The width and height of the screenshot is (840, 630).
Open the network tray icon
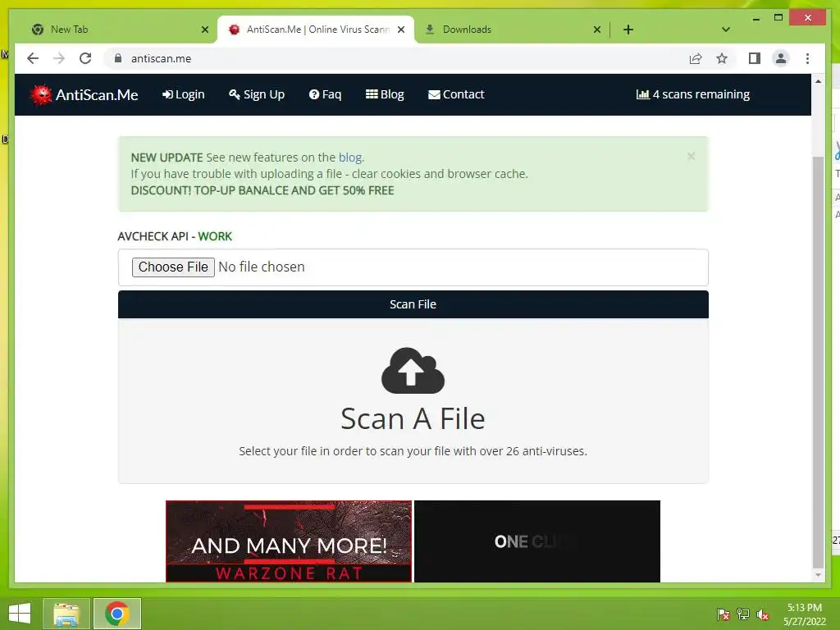[x=742, y=614]
